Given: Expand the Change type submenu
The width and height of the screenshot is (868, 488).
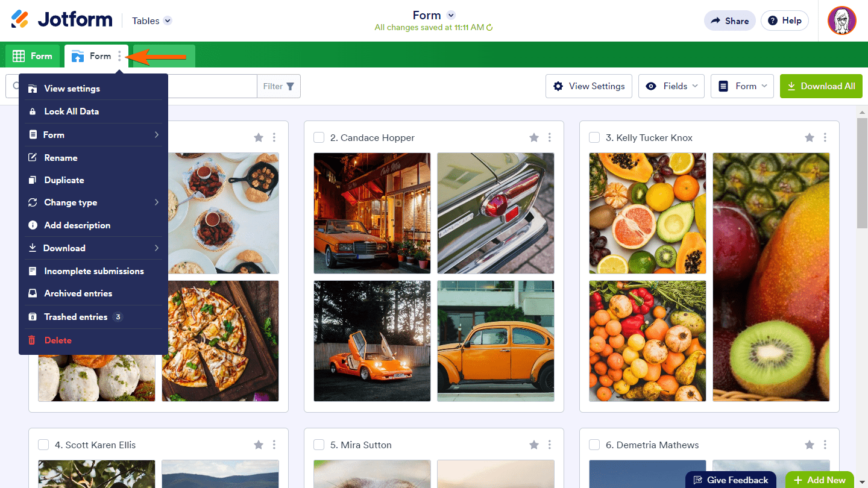Looking at the screenshot, I should [x=93, y=202].
